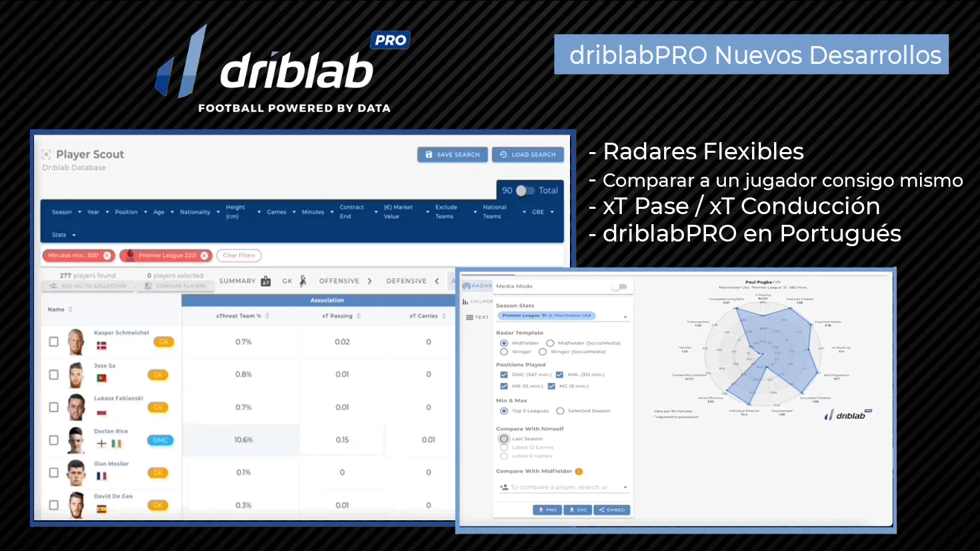Click the England flag under Declan Rice

tap(101, 444)
